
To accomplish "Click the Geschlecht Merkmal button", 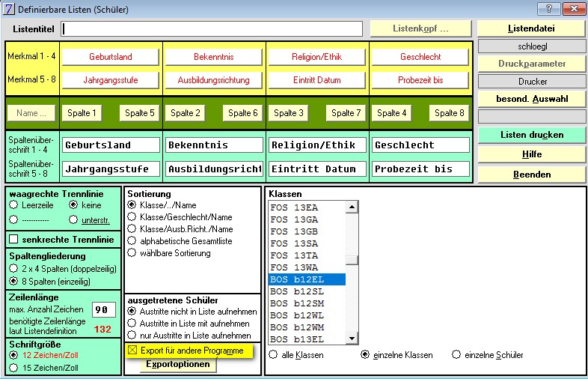I will 420,57.
